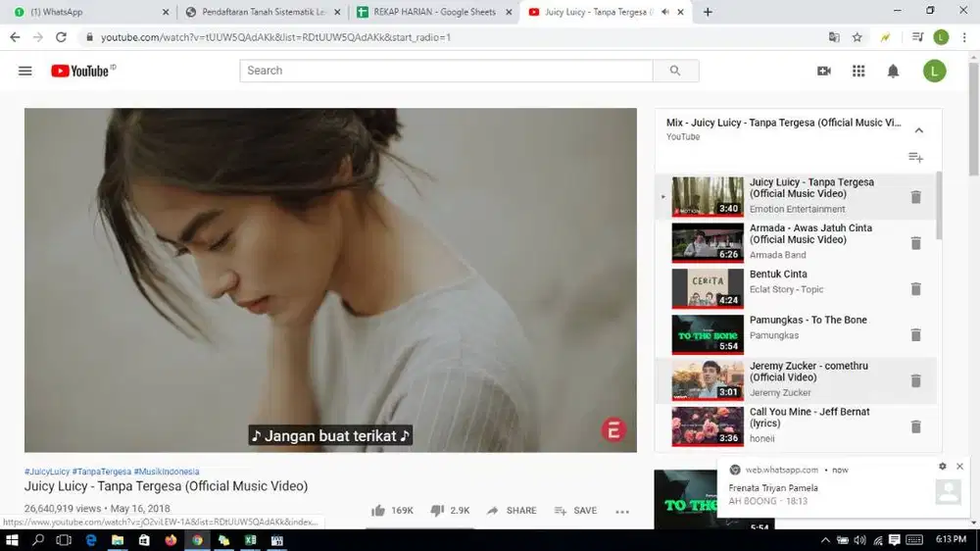Open the create video camera icon

coord(824,71)
